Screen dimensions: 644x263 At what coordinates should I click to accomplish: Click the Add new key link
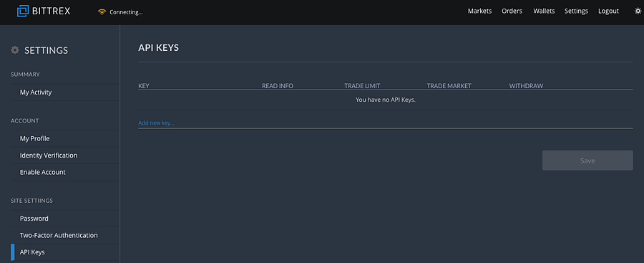pyautogui.click(x=156, y=123)
